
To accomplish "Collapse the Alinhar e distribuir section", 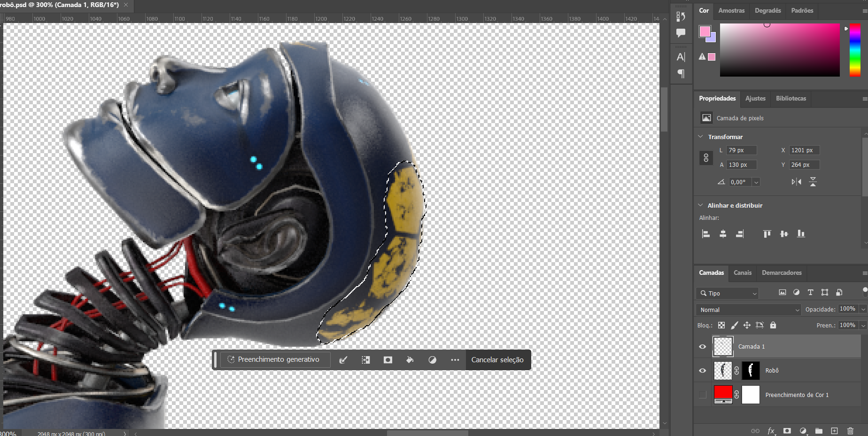I will pos(700,205).
